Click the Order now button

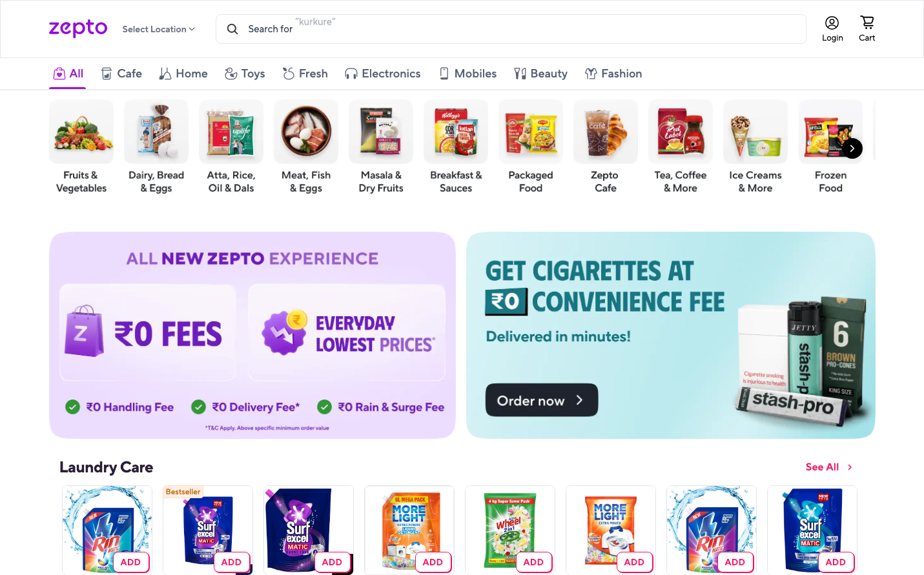coord(542,400)
